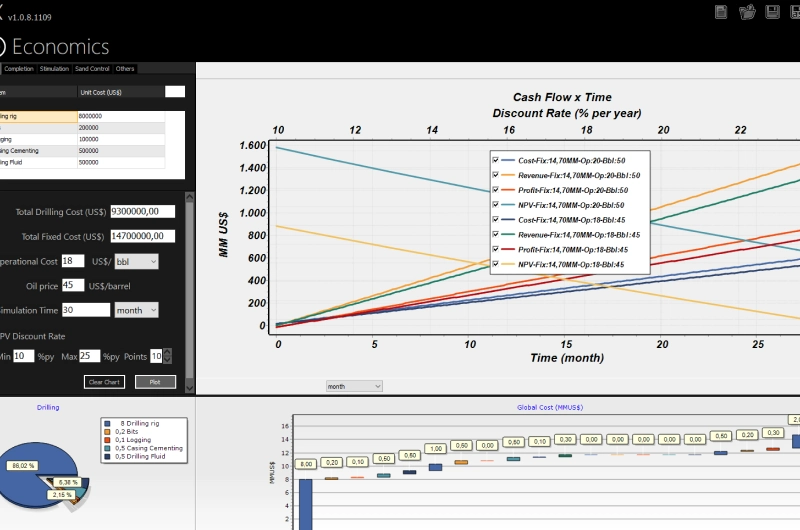This screenshot has height=530, width=800.
Task: Click the Casing Cementing legend marker
Action: (x=107, y=448)
